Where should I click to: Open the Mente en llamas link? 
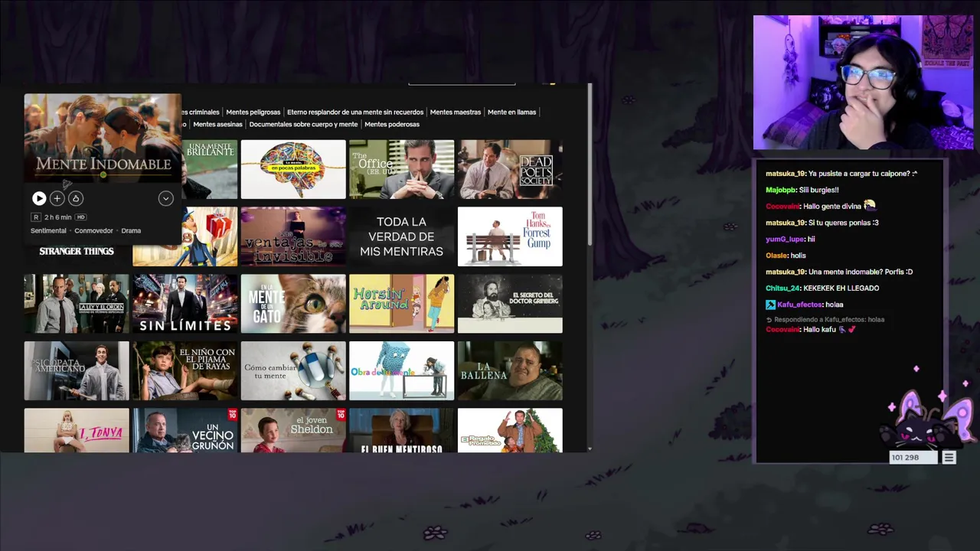coord(511,112)
